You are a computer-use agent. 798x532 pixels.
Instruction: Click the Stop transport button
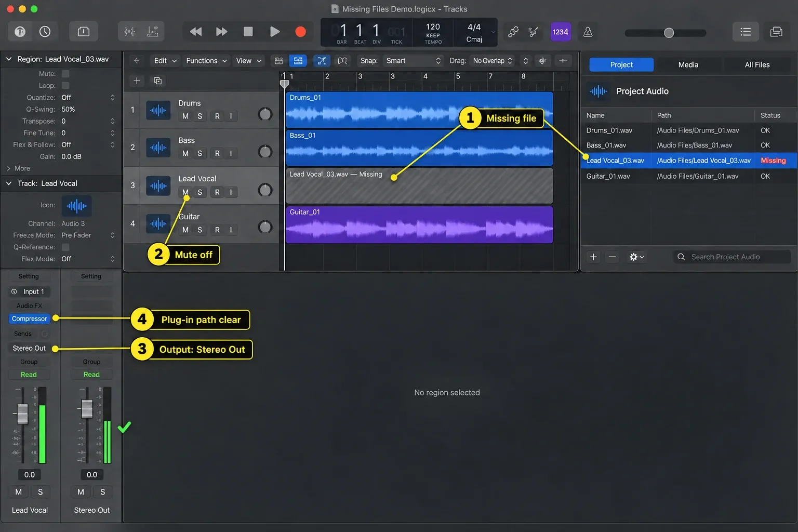click(x=248, y=32)
